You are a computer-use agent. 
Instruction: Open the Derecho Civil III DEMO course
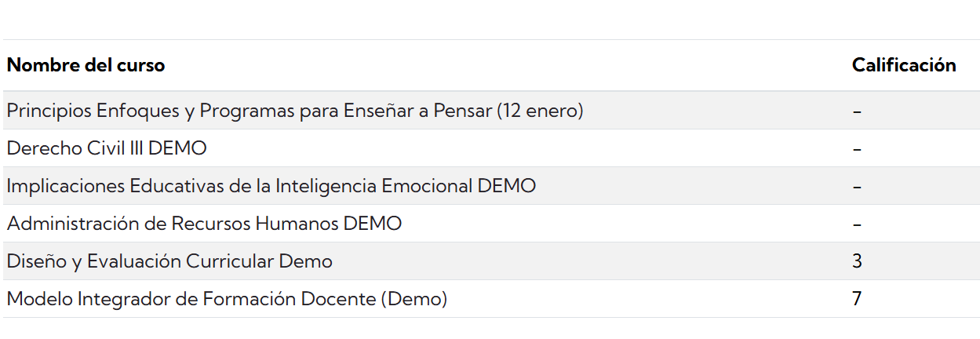click(107, 148)
